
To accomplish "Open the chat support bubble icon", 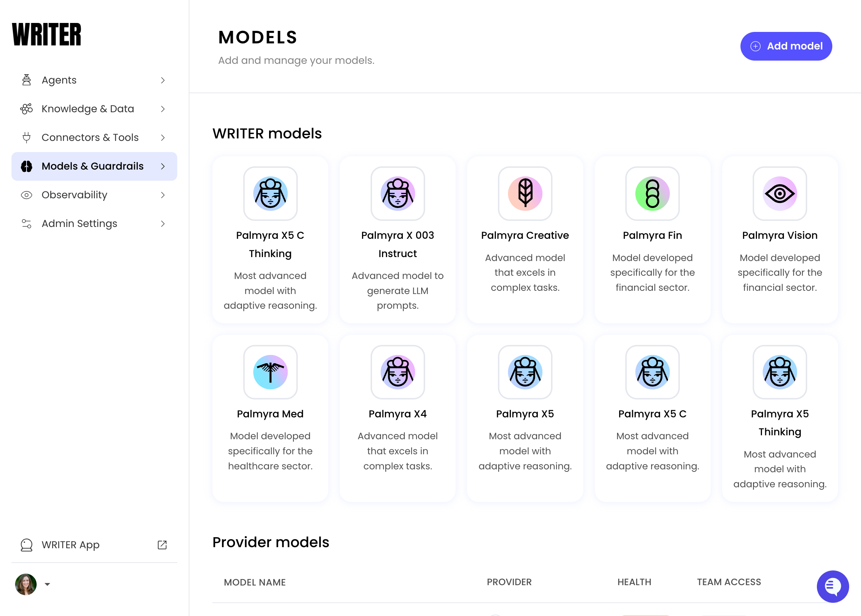I will (x=832, y=586).
